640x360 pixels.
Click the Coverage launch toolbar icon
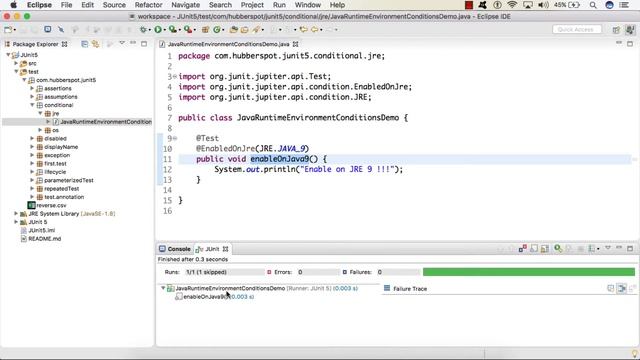173,29
